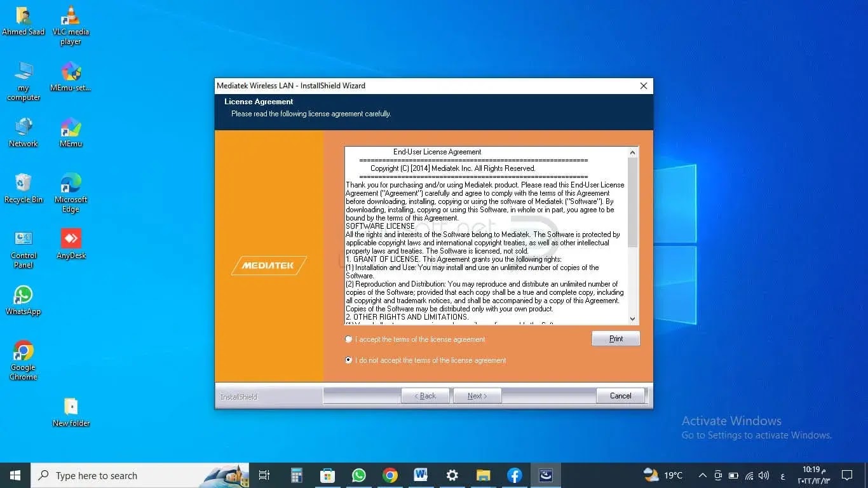This screenshot has width=868, height=488.
Task: Select the Control Panel desktop icon
Action: pos(24,249)
